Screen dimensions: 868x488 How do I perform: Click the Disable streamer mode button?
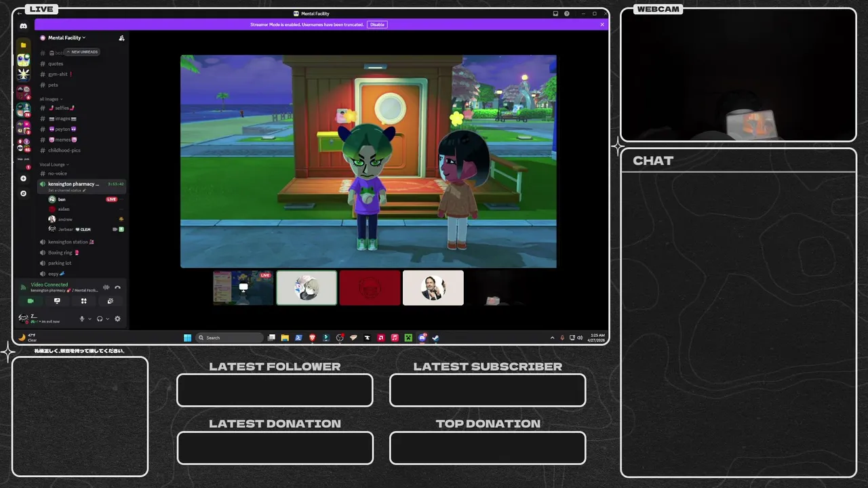(x=377, y=24)
